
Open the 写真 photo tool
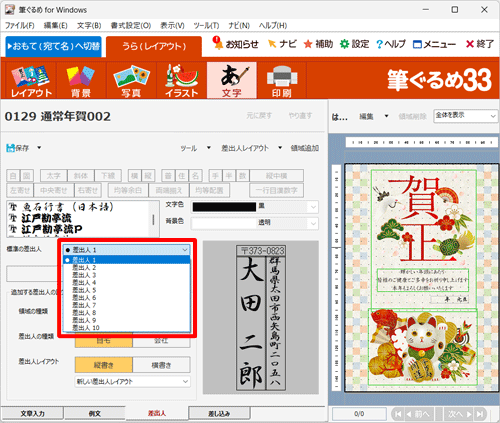tap(131, 81)
